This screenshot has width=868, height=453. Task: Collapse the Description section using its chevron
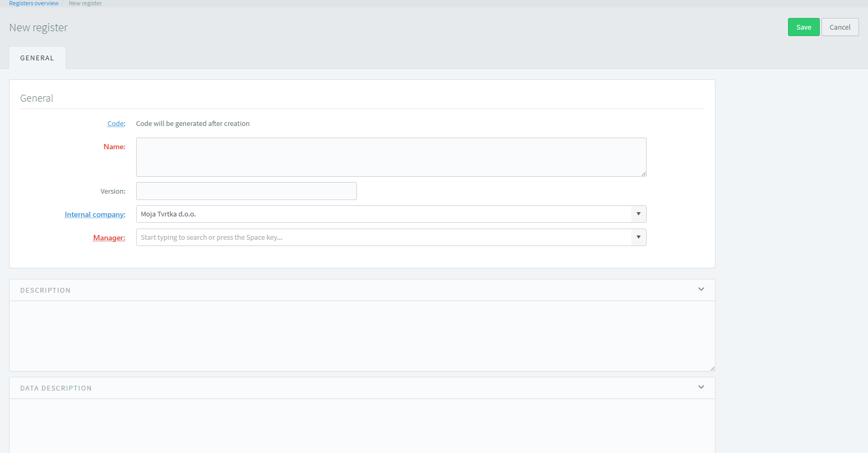[x=701, y=289]
